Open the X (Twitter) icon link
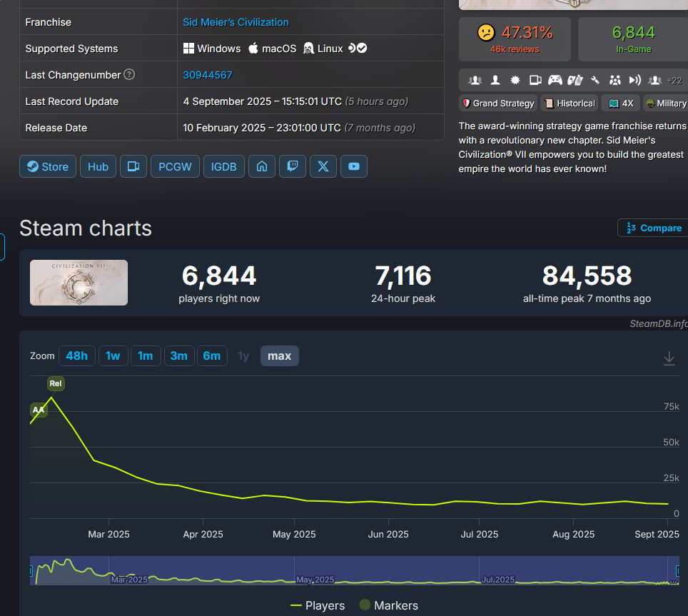688x616 pixels. (323, 167)
